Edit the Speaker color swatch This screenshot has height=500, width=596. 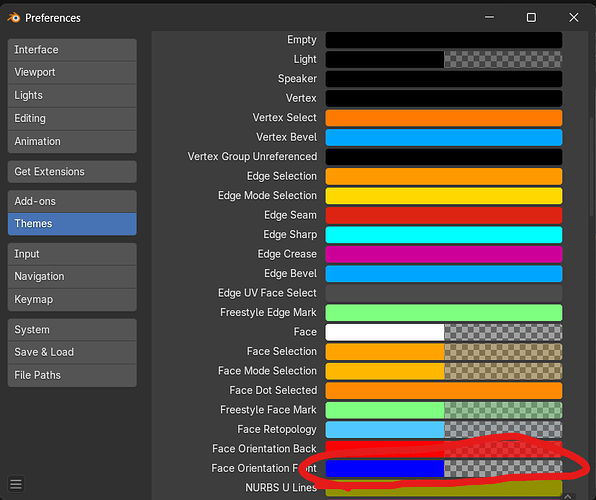coord(444,79)
